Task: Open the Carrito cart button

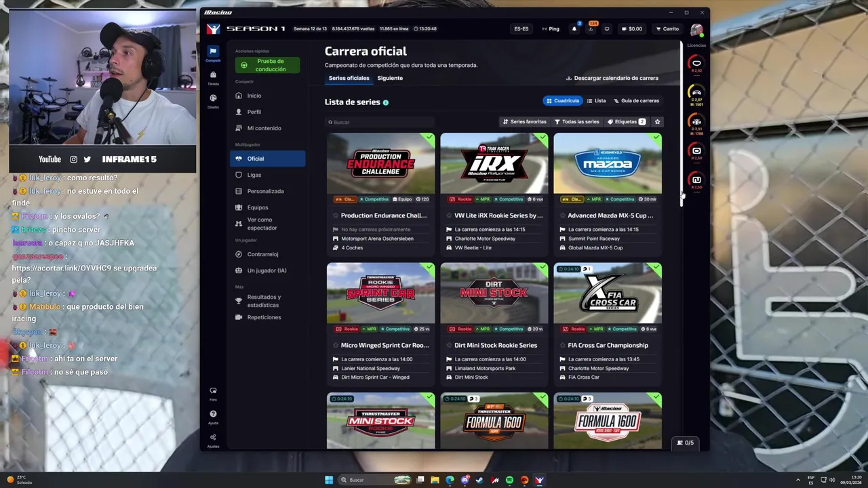Action: 667,28
